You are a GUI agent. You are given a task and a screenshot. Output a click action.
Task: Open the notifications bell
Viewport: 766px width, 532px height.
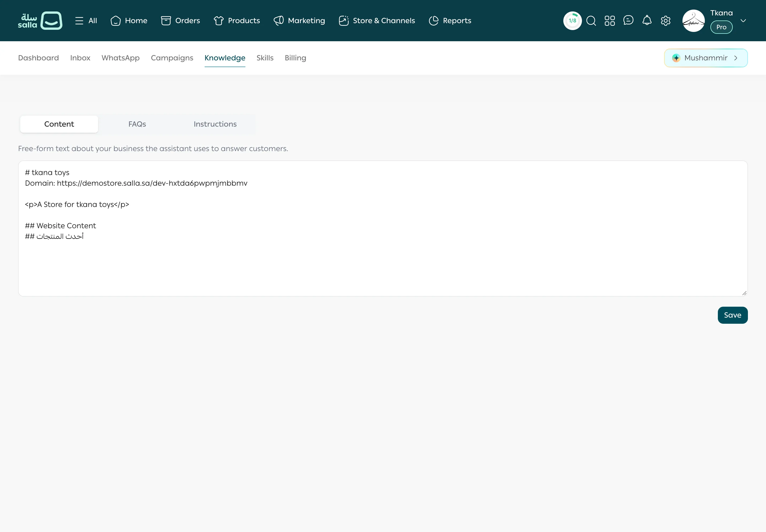[647, 20]
